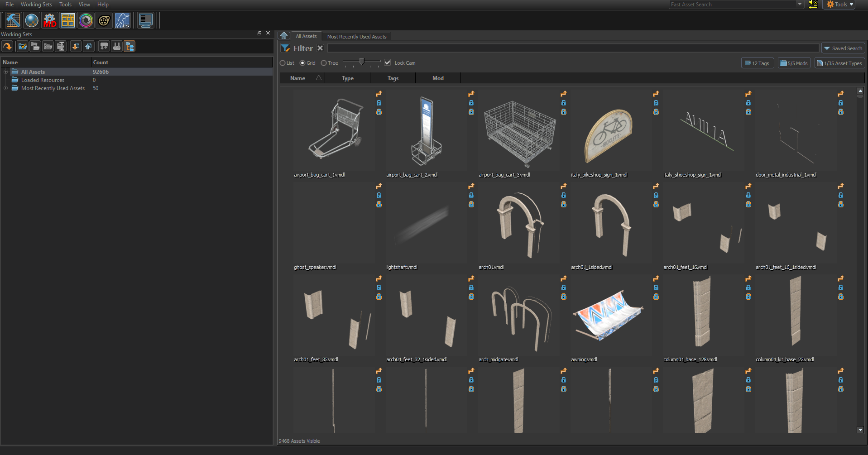The width and height of the screenshot is (868, 455).
Task: Uncheck the Lock Cam checkbox
Action: click(x=388, y=62)
